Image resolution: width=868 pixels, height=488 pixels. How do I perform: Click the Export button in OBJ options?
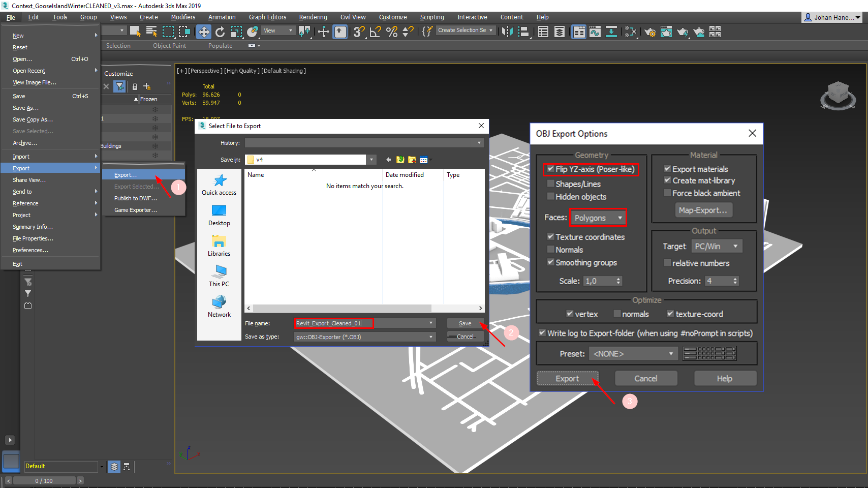(x=567, y=379)
